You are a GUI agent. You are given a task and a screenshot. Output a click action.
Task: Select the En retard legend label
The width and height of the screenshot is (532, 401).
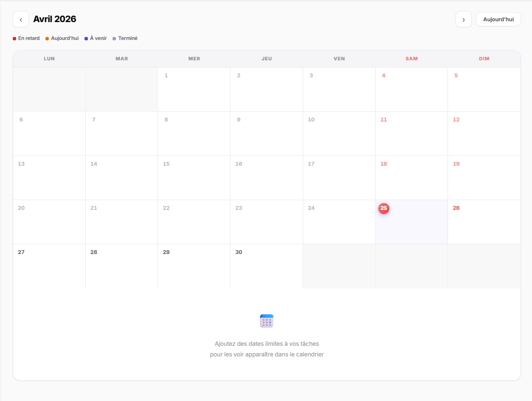pyautogui.click(x=29, y=38)
